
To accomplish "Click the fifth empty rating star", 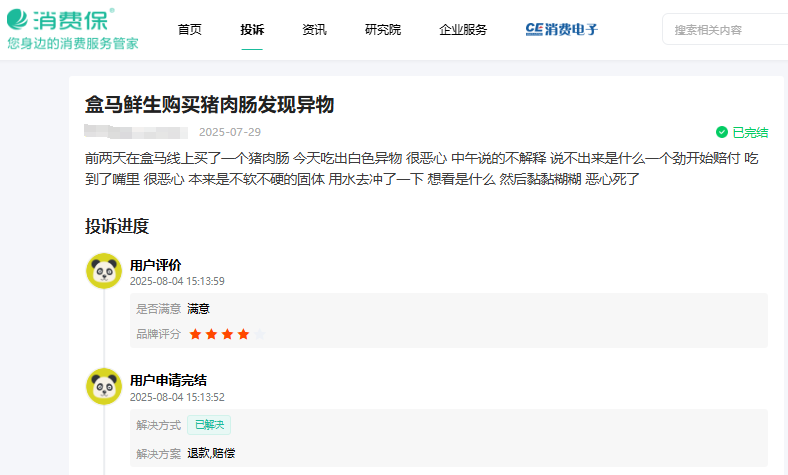I will click(259, 334).
